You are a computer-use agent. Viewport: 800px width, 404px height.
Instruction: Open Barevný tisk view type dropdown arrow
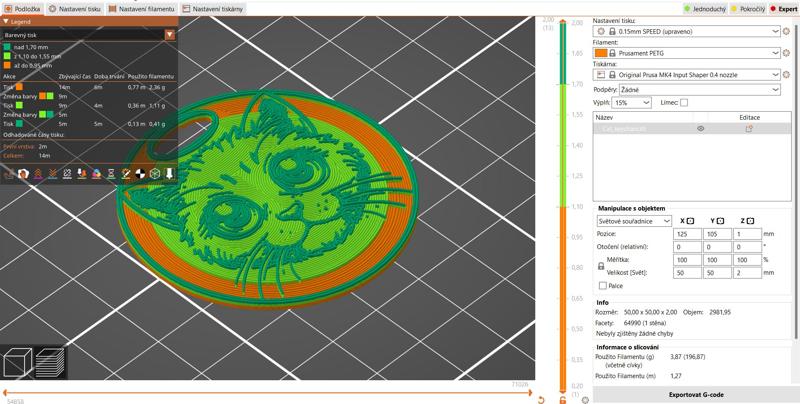click(170, 35)
